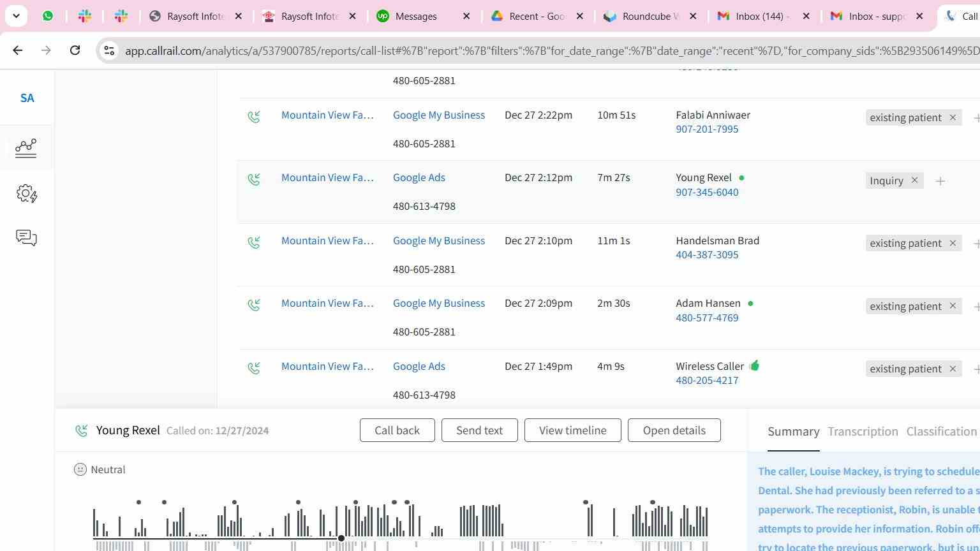The image size is (980, 551).
Task: Switch to the Classification tab
Action: pos(942,432)
